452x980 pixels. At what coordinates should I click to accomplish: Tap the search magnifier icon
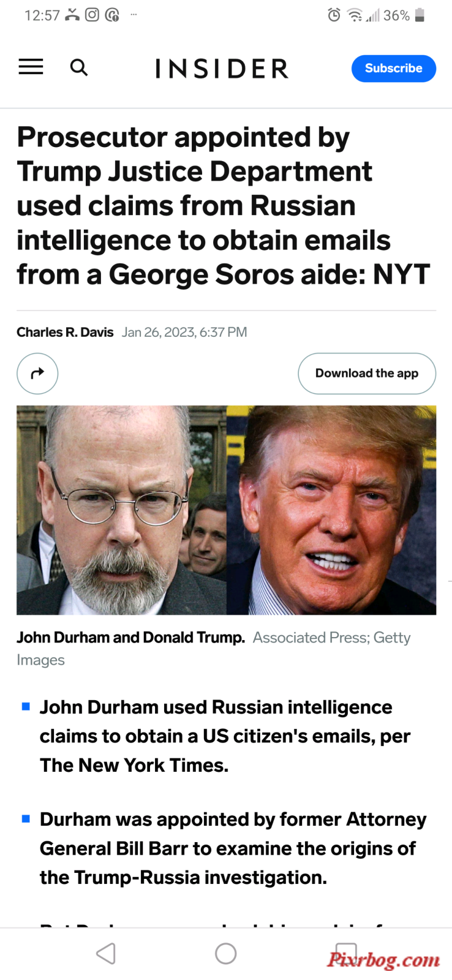click(x=78, y=67)
